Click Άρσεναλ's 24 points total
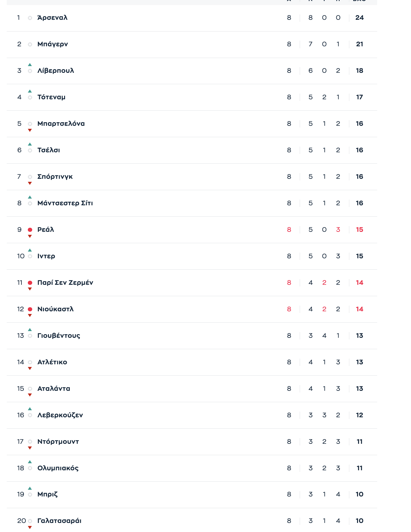This screenshot has width=411, height=532. (359, 18)
